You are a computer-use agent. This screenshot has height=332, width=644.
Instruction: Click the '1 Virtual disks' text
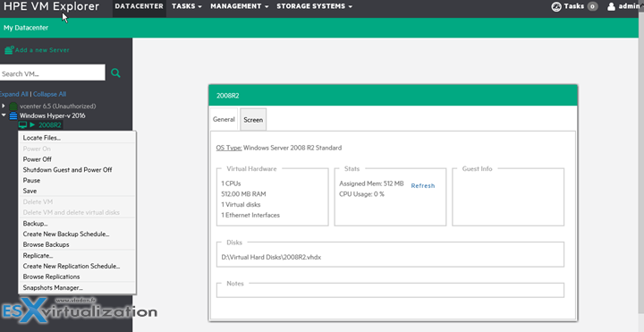[x=241, y=205]
